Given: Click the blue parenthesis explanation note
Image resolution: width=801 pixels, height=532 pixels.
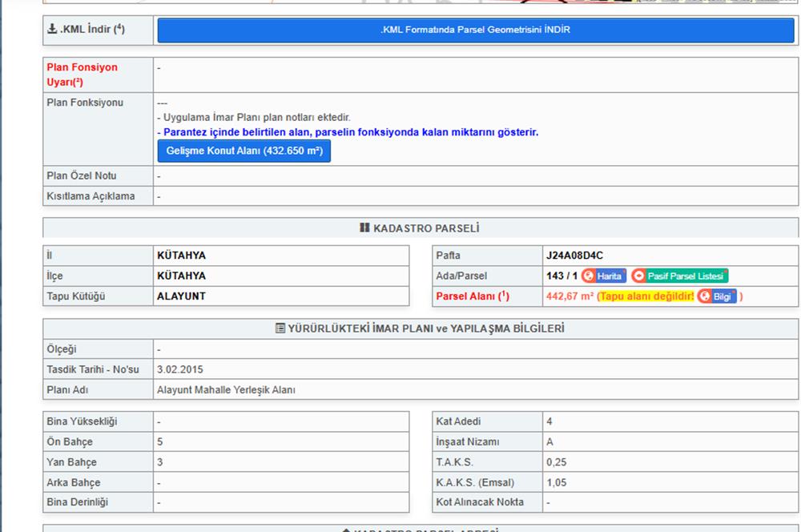Looking at the screenshot, I should 348,132.
